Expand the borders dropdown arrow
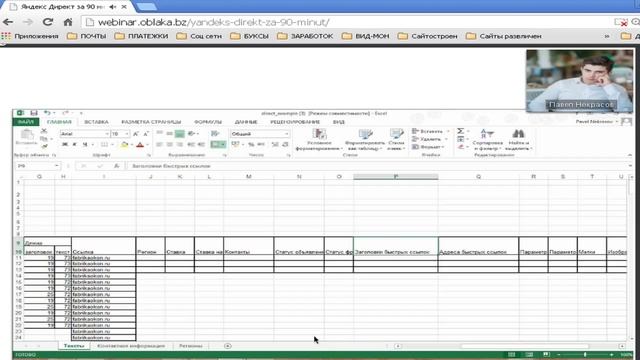 [113, 144]
